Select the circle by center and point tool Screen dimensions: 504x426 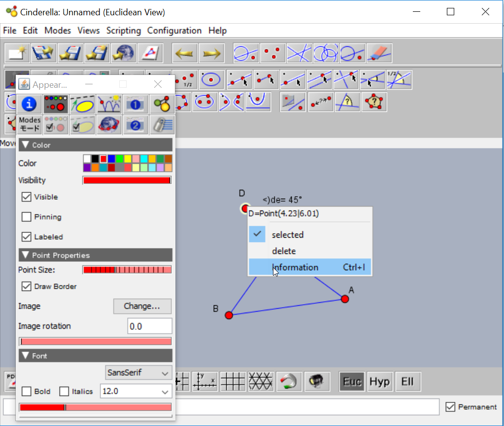(212, 80)
